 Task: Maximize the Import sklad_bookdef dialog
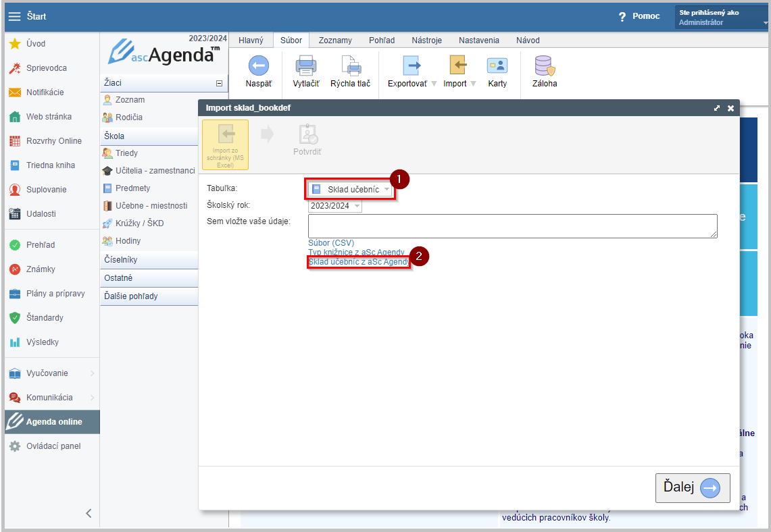coord(717,108)
